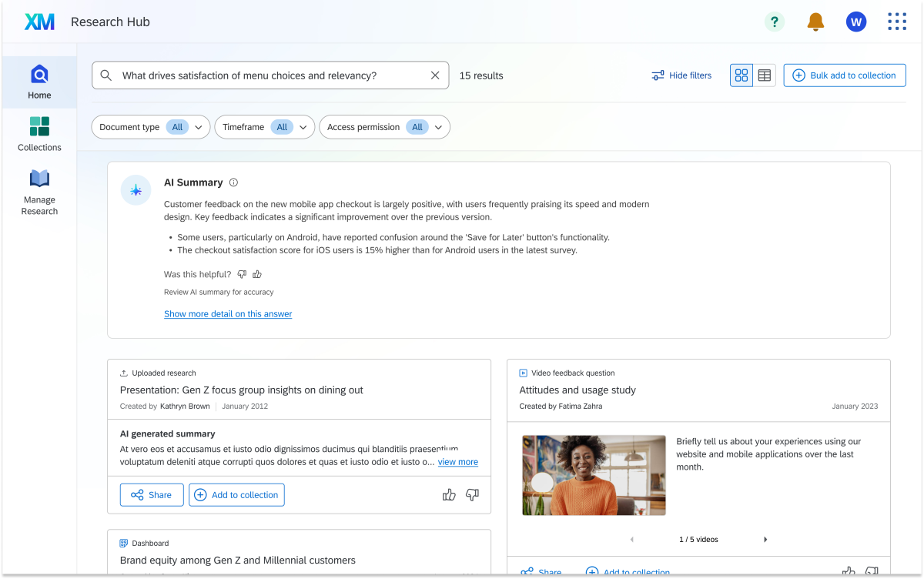Open Show more detail on this answer

pos(228,313)
